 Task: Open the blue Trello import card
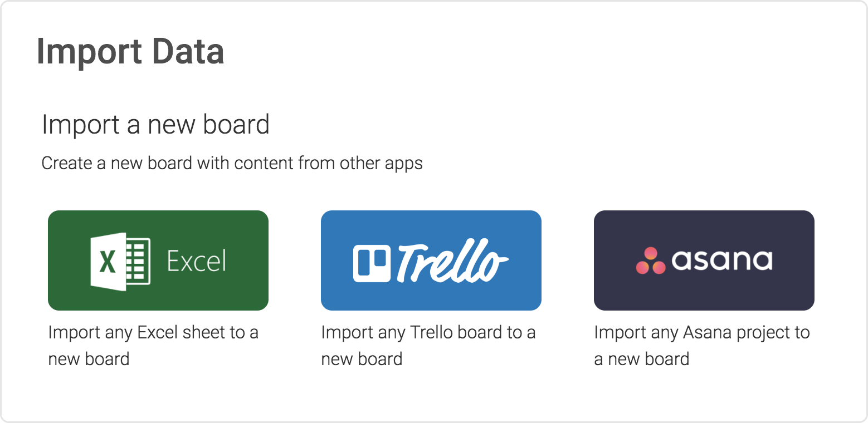(431, 260)
